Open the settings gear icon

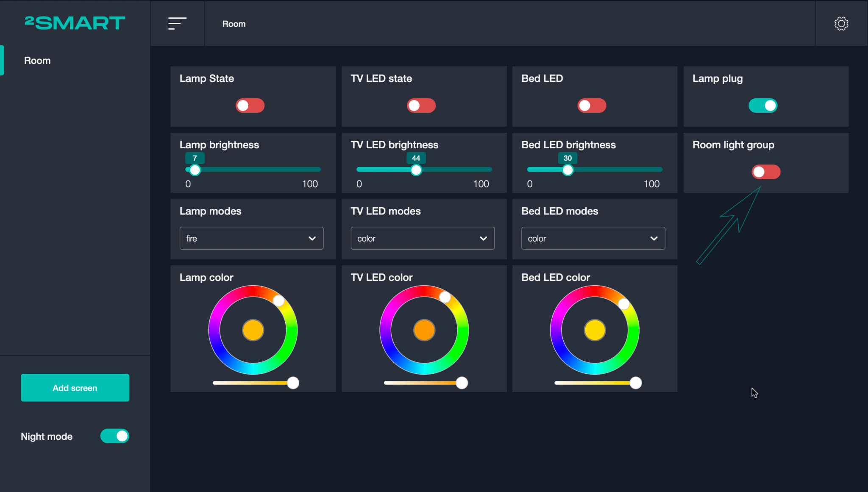pos(841,24)
